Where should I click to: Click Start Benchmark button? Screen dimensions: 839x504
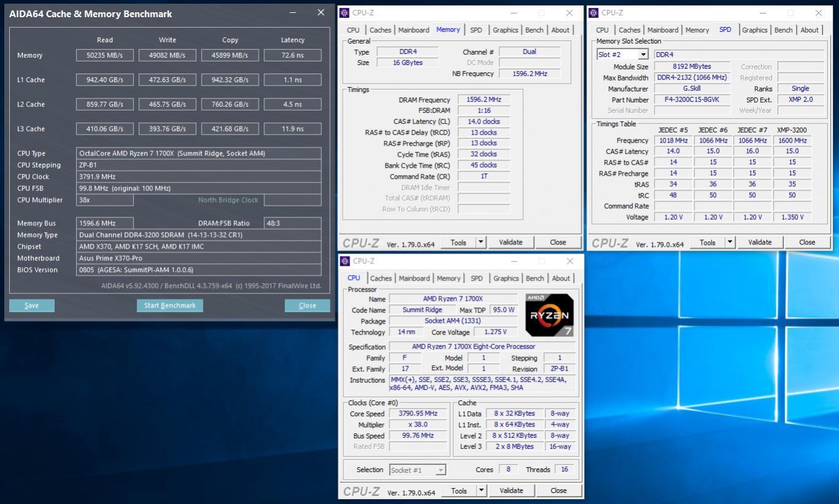(170, 306)
